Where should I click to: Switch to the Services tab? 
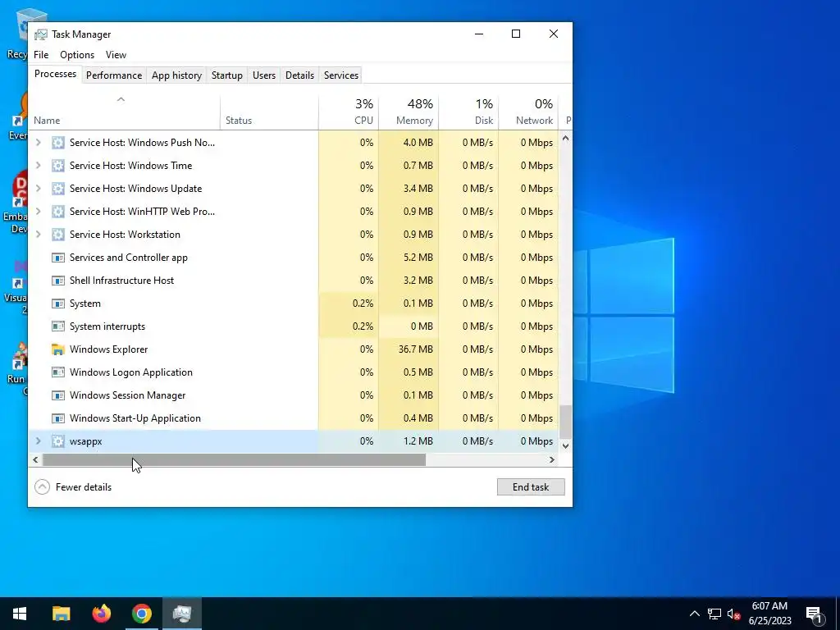pos(341,75)
